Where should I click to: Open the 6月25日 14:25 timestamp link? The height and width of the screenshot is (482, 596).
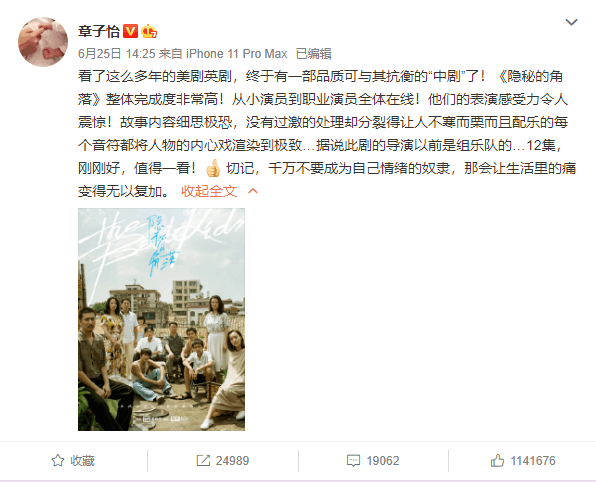117,54
